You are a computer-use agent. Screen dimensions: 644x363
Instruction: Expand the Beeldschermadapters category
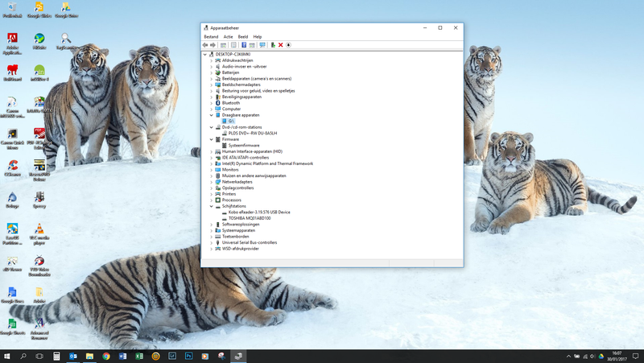tap(212, 85)
